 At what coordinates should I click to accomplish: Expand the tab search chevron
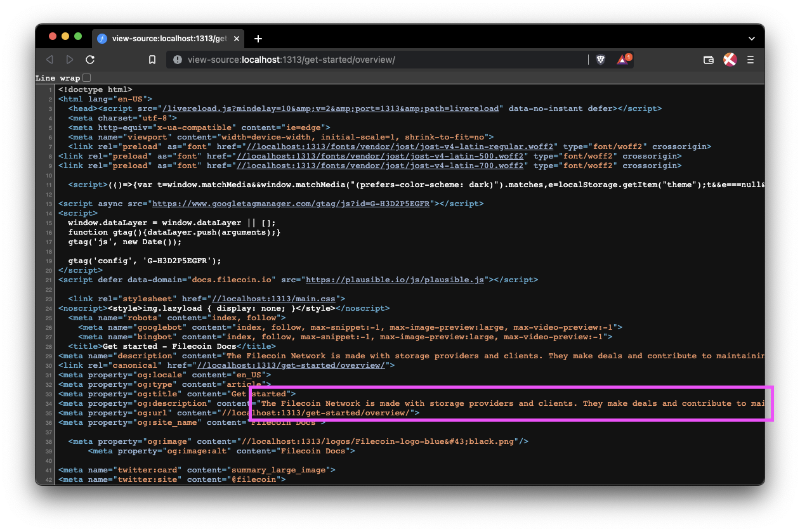click(x=752, y=39)
